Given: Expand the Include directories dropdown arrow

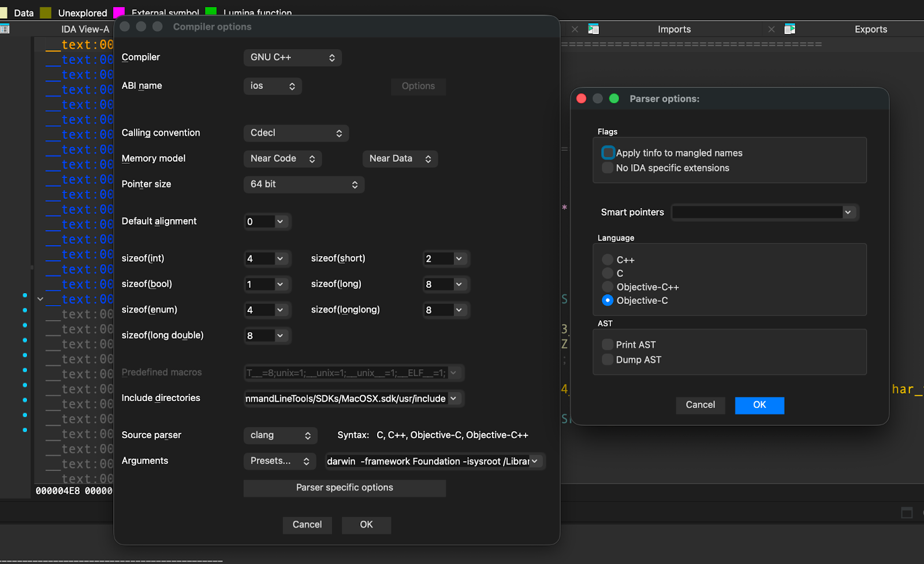Looking at the screenshot, I should tap(453, 398).
